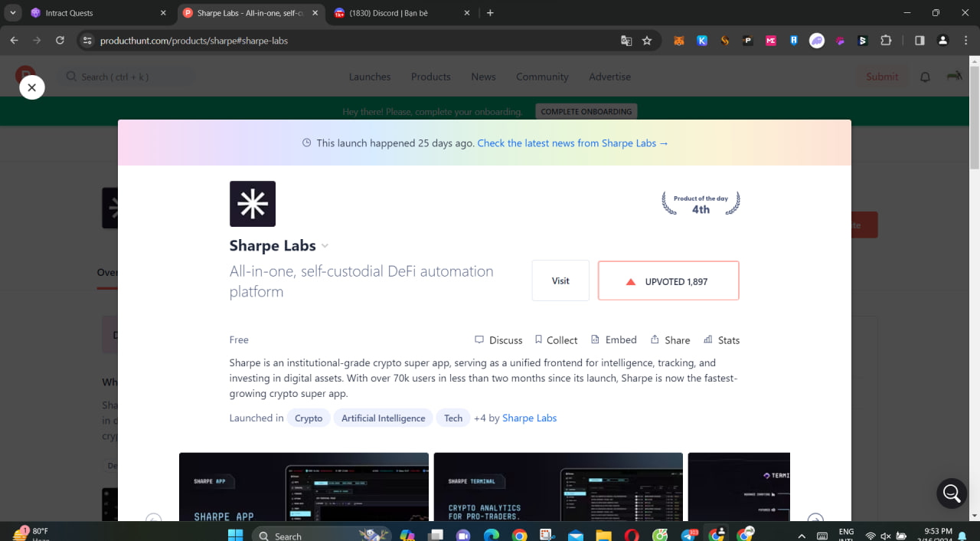Open the Discuss comment icon
Screen dimensions: 980x541
pyautogui.click(x=479, y=339)
